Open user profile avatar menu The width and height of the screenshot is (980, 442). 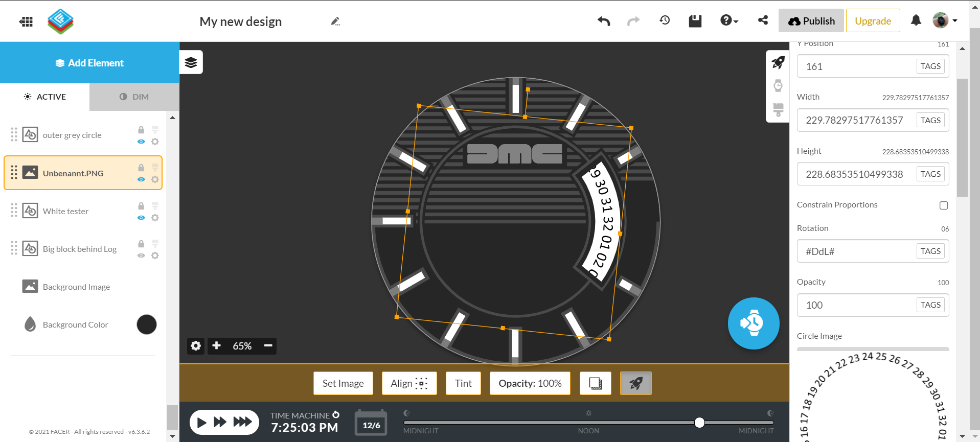945,20
